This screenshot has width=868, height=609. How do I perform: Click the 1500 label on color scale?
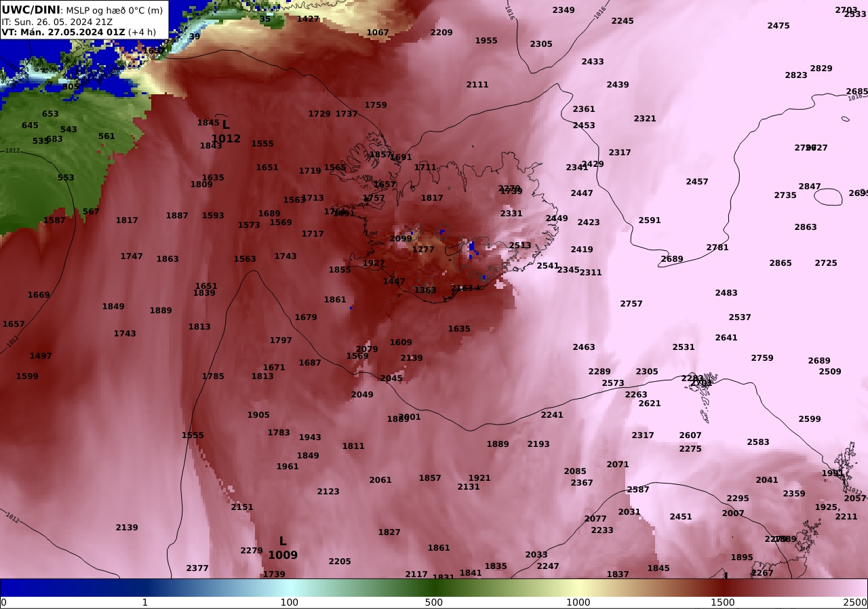(723, 602)
